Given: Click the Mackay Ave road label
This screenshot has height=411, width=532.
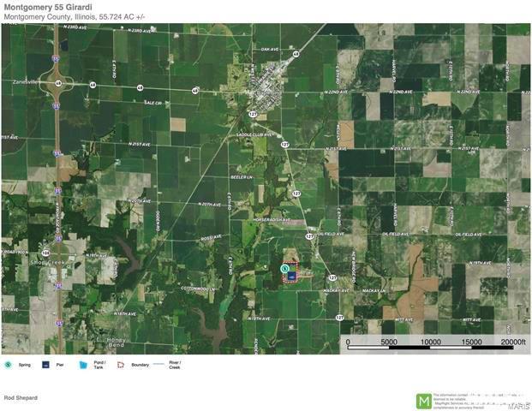Looking at the screenshot, I should point(334,289).
